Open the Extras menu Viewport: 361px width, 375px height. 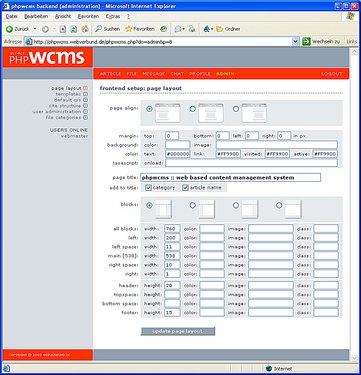coord(113,16)
